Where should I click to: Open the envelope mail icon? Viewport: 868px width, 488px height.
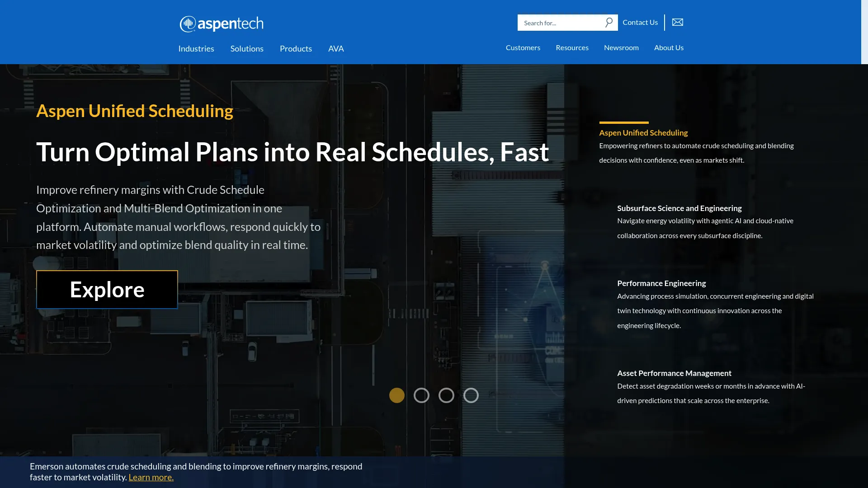pyautogui.click(x=677, y=22)
